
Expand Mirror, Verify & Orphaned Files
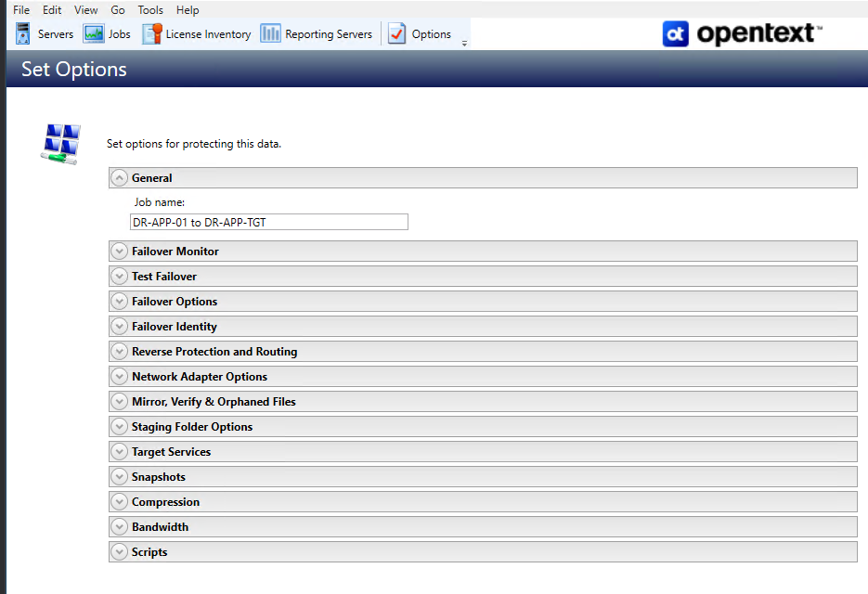point(119,402)
